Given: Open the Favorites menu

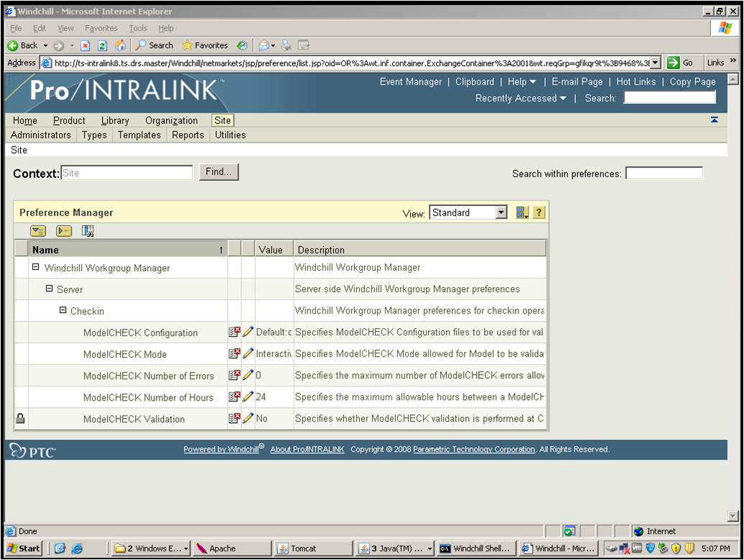Looking at the screenshot, I should [101, 28].
